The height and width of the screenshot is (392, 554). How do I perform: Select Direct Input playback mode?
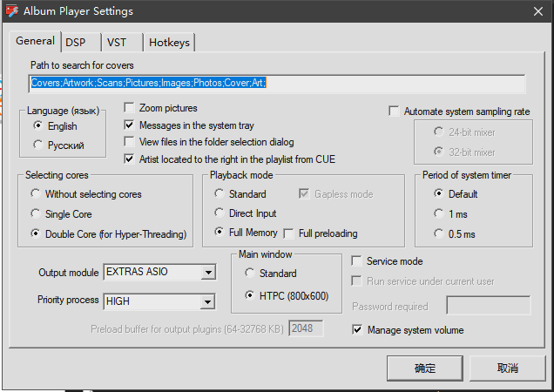pyautogui.click(x=220, y=213)
